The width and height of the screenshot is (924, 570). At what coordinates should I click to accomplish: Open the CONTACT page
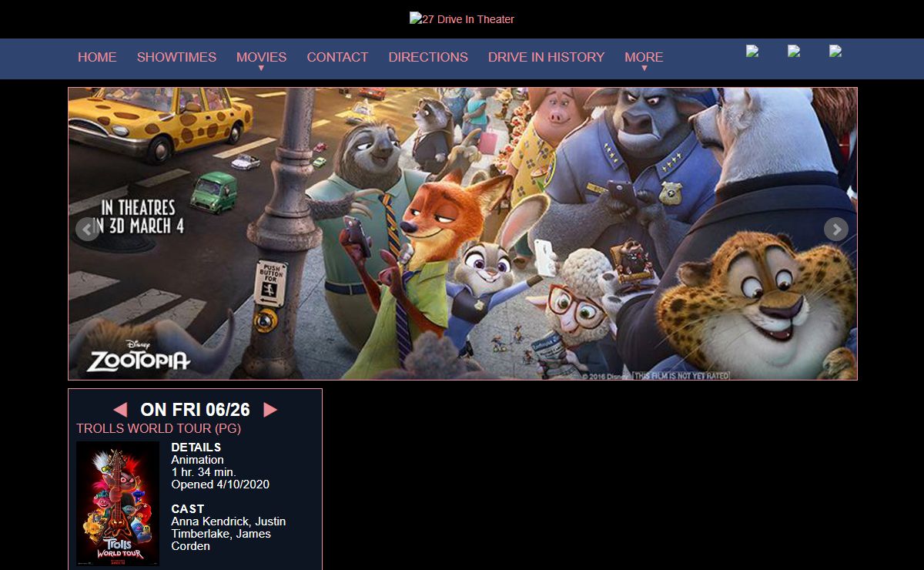[x=337, y=57]
